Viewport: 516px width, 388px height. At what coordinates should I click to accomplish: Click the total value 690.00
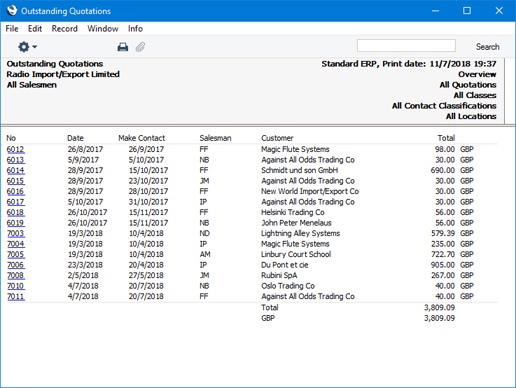point(443,170)
